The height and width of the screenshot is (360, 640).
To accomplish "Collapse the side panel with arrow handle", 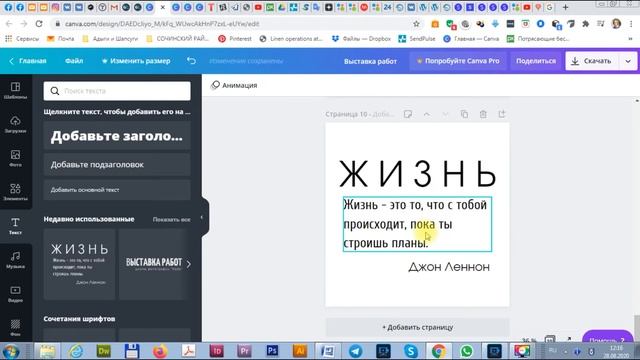I will coord(203,217).
